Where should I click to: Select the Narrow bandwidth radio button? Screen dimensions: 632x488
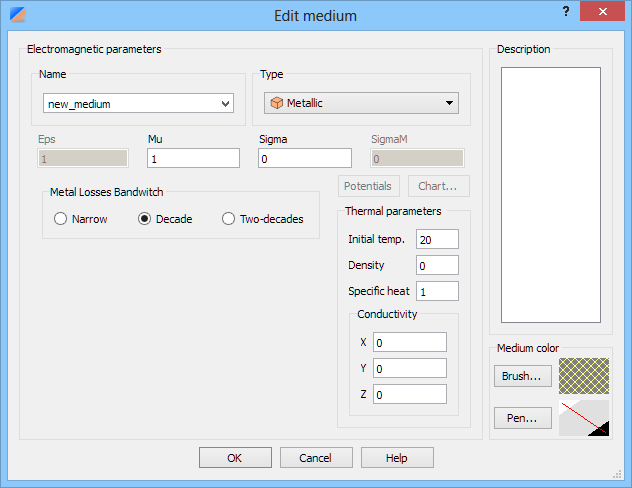[60, 219]
